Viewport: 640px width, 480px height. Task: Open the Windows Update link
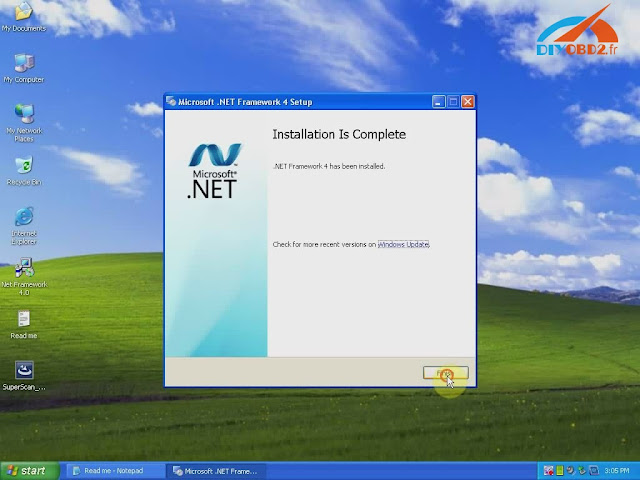click(x=403, y=244)
